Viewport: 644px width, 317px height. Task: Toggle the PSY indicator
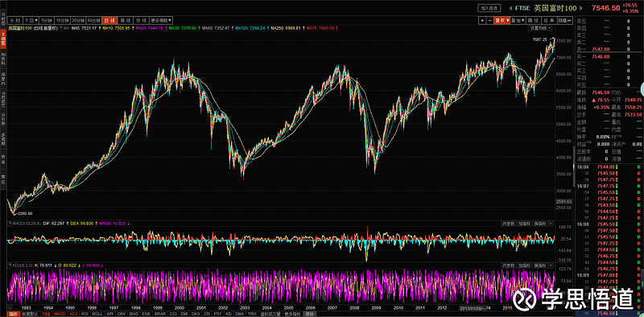pyautogui.click(x=218, y=314)
